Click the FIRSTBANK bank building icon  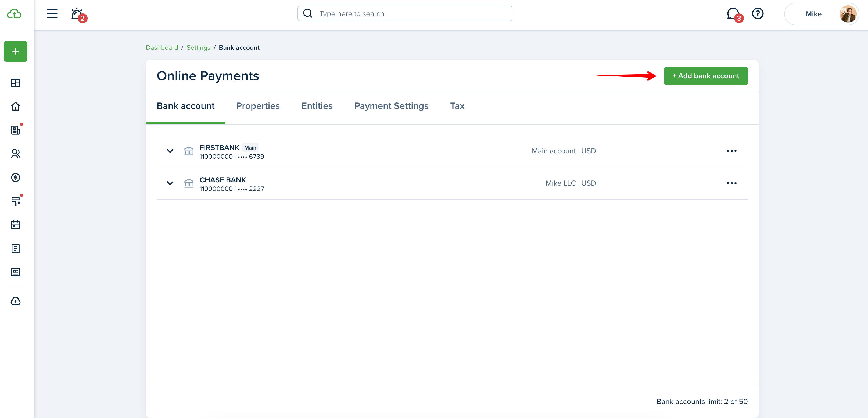point(189,151)
